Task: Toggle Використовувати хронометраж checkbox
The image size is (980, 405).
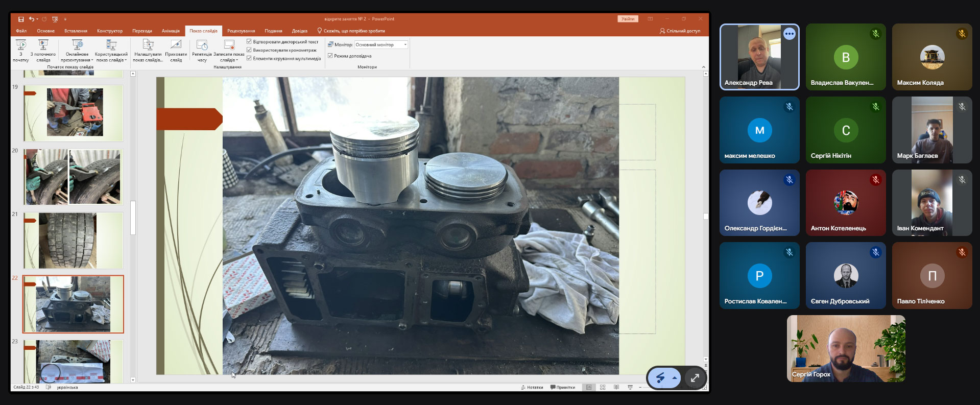Action: [x=249, y=50]
